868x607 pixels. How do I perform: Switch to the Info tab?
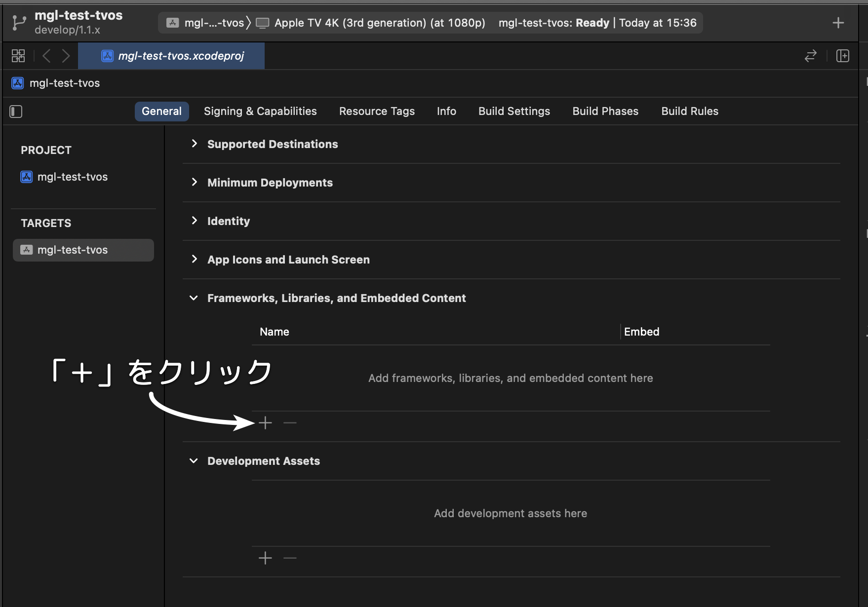pos(446,112)
